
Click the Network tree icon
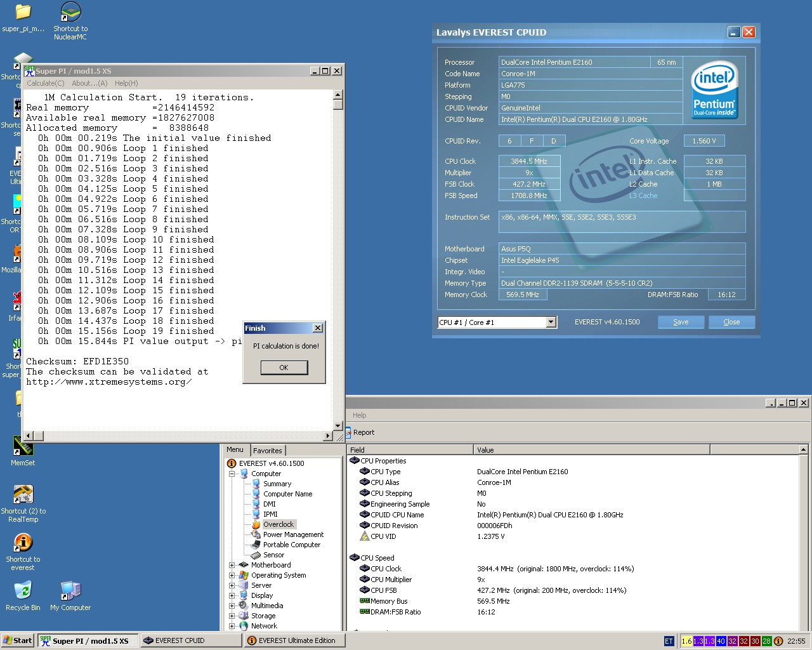point(244,626)
